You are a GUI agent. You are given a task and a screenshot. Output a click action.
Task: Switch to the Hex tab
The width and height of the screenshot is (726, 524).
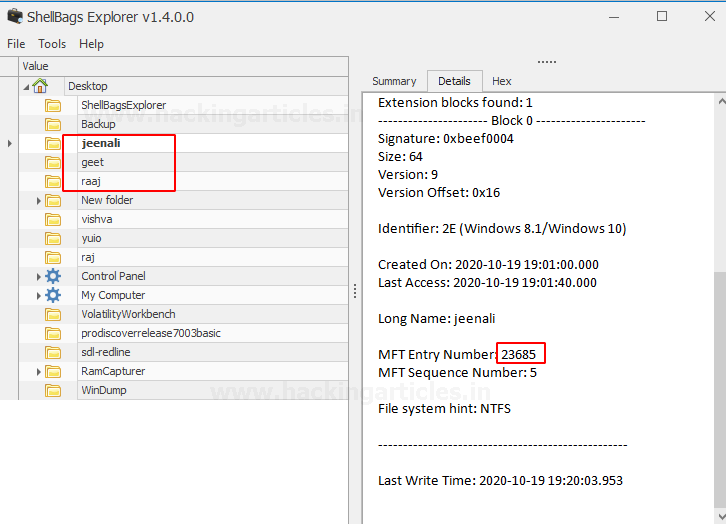[x=501, y=81]
